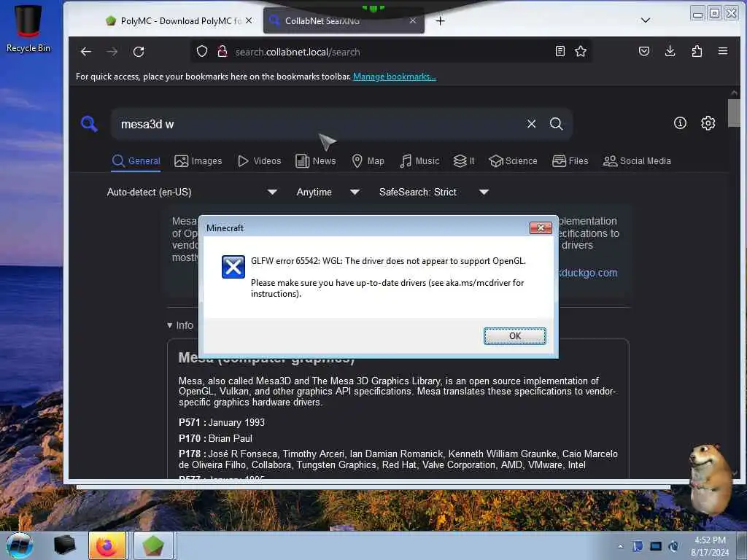Click the page vertical scrollbar thumb

(x=734, y=113)
